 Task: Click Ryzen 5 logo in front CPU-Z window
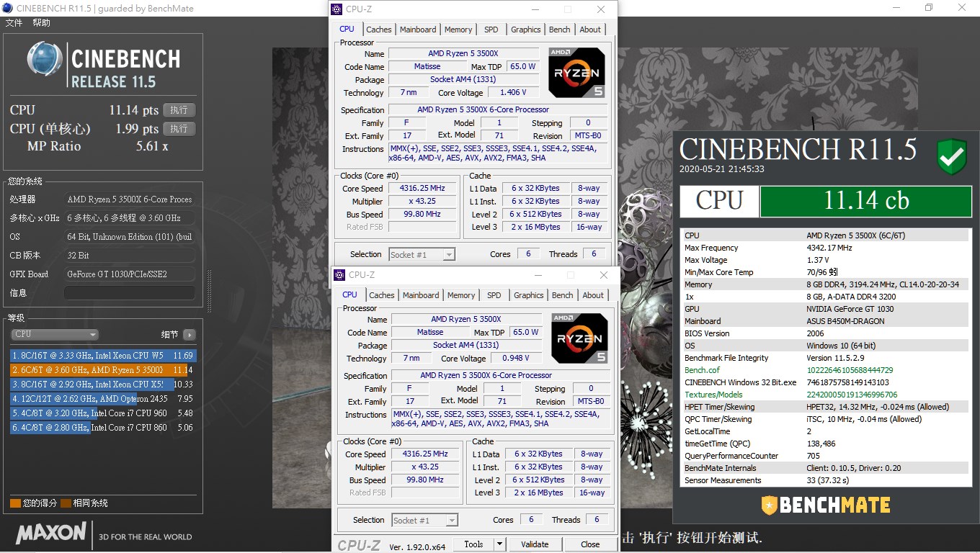[x=579, y=338]
